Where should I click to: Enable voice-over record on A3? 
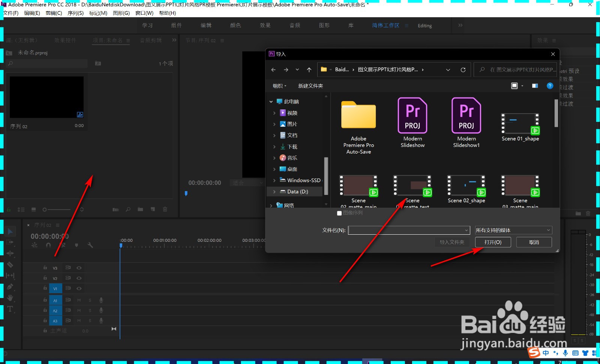point(101,321)
